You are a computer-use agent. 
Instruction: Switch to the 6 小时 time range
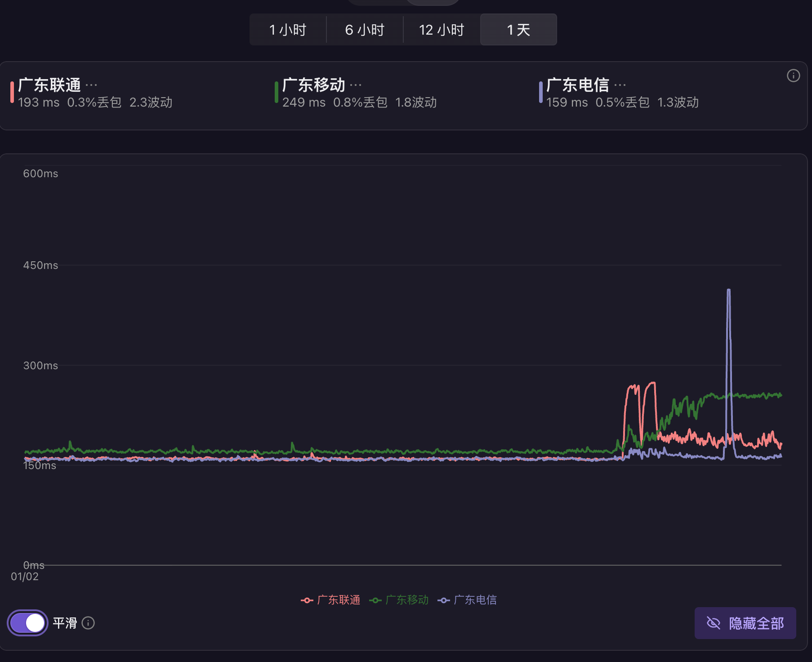(365, 30)
